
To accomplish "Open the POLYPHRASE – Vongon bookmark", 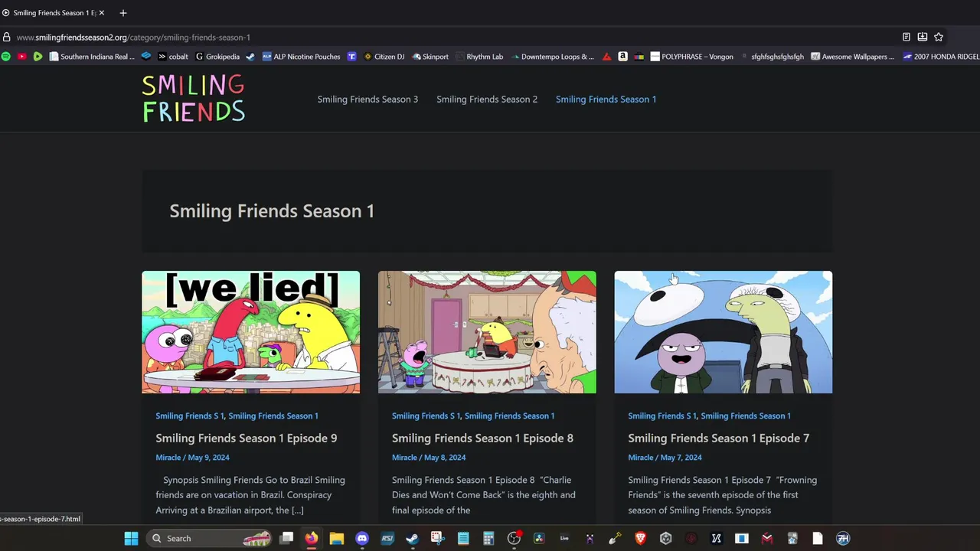I will [x=692, y=57].
